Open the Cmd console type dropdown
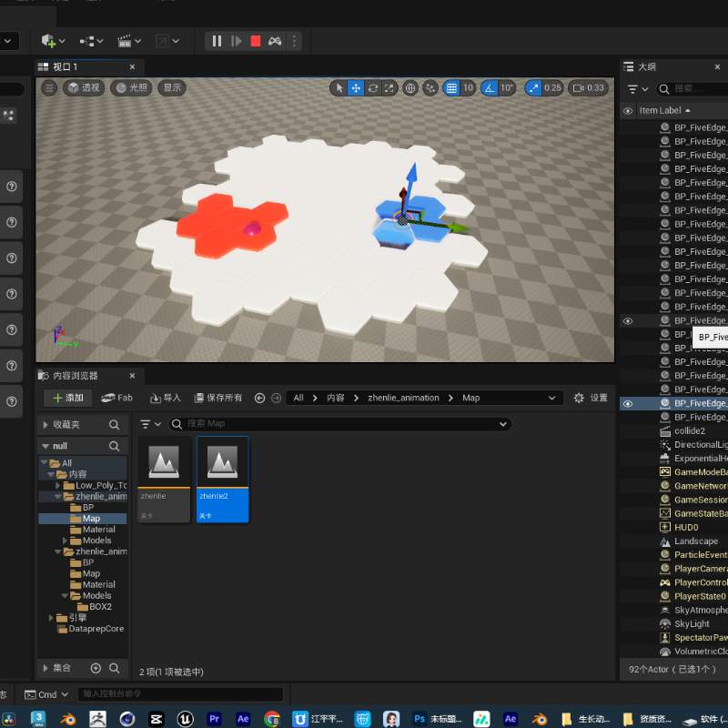 [x=46, y=694]
